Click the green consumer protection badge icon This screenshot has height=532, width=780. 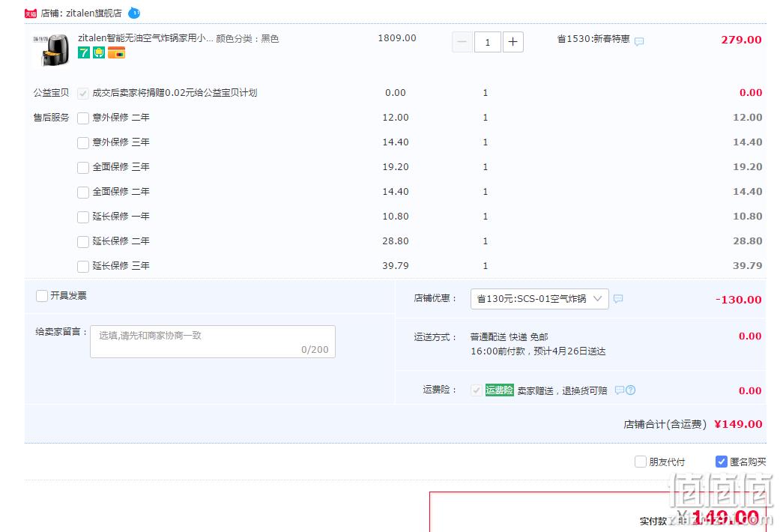(x=99, y=52)
